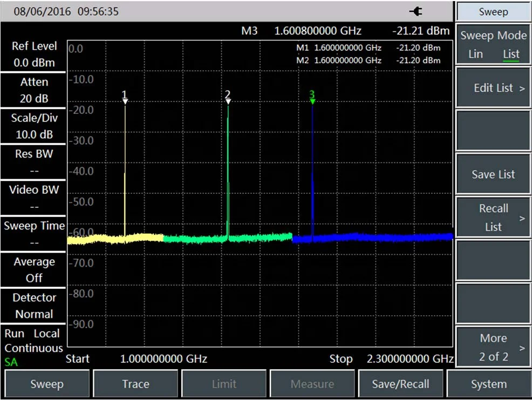Select the Detector Normal setting
Image resolution: width=532 pixels, height=400 pixels.
(x=33, y=306)
